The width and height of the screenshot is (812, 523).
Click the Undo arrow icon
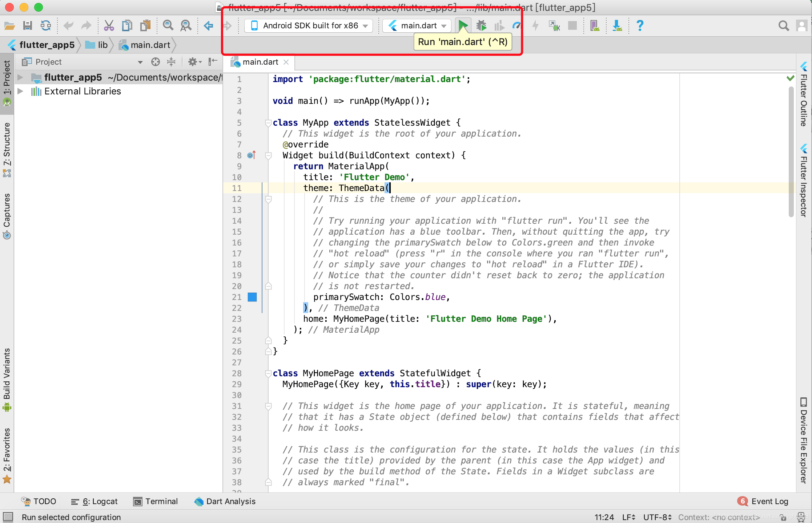click(68, 25)
